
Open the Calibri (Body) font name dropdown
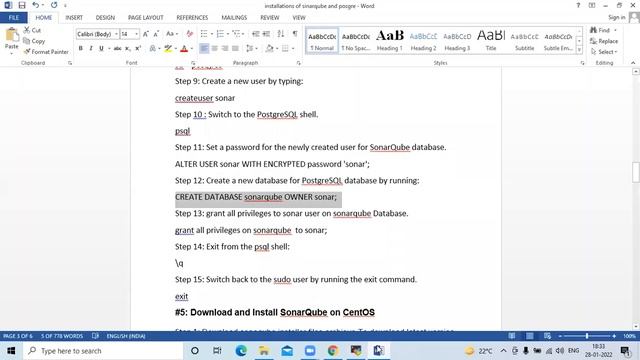116,34
